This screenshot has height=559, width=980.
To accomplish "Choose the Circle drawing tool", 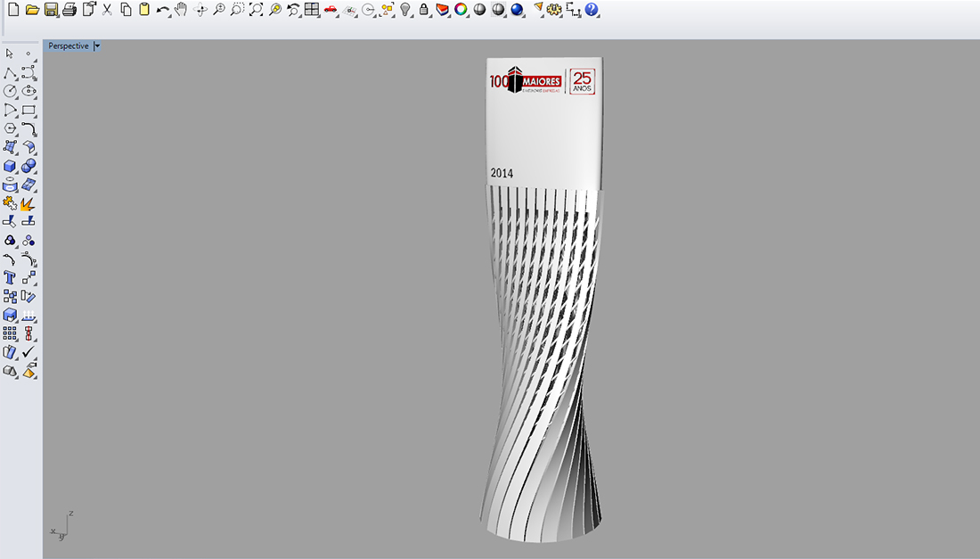I will point(10,92).
